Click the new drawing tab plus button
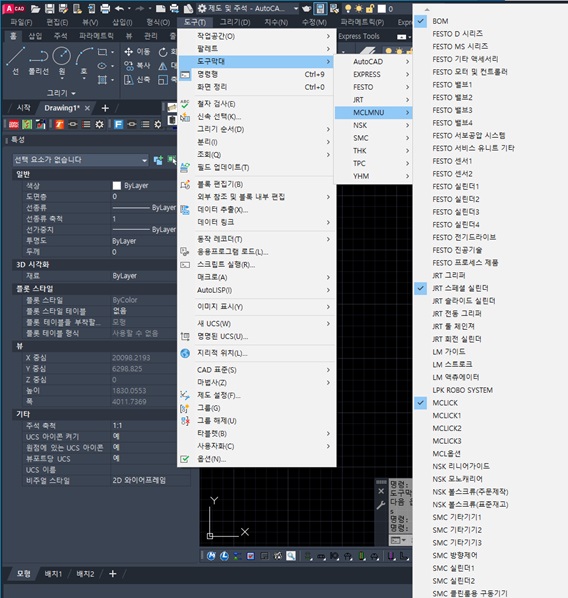Screen dimensions: 568x598 pos(105,108)
